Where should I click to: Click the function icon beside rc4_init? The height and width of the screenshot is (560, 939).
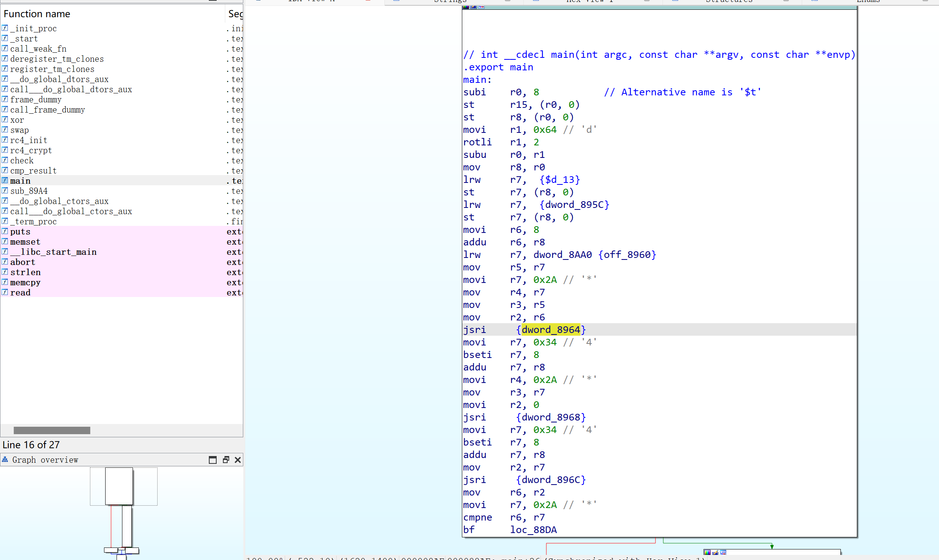(5, 140)
